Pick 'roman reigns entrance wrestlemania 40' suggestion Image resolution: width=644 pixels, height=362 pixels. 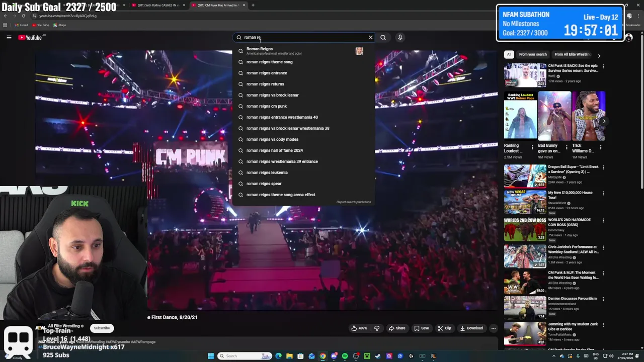(303, 117)
